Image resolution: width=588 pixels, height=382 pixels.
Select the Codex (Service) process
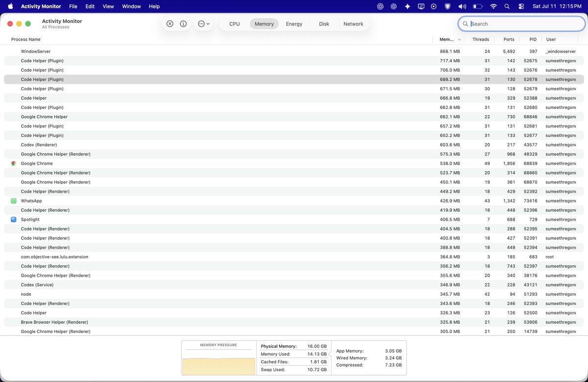pyautogui.click(x=294, y=285)
